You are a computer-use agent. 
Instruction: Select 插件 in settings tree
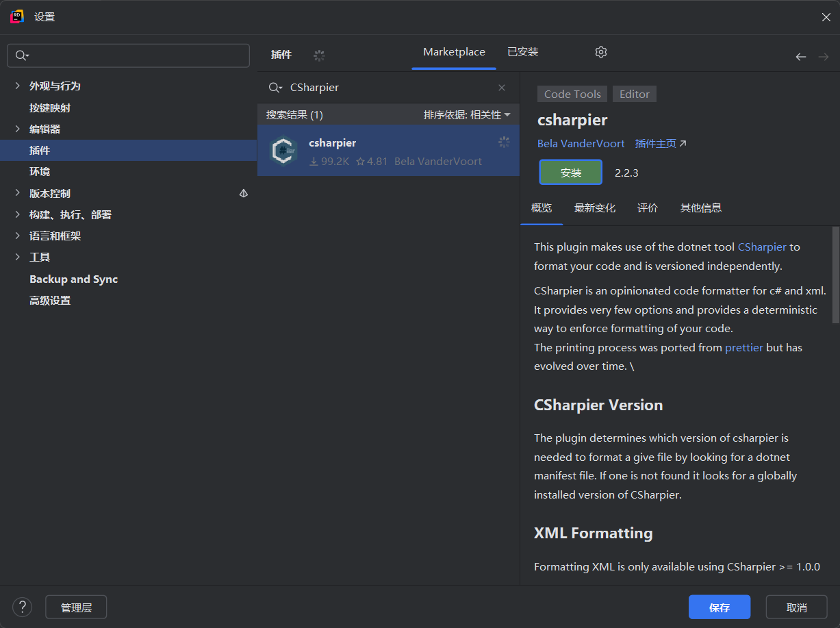pyautogui.click(x=128, y=150)
